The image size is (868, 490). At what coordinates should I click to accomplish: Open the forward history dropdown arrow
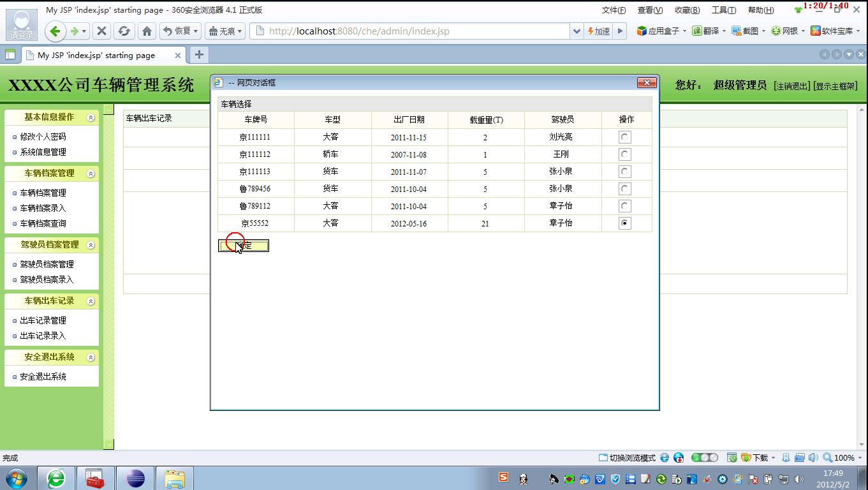click(84, 31)
